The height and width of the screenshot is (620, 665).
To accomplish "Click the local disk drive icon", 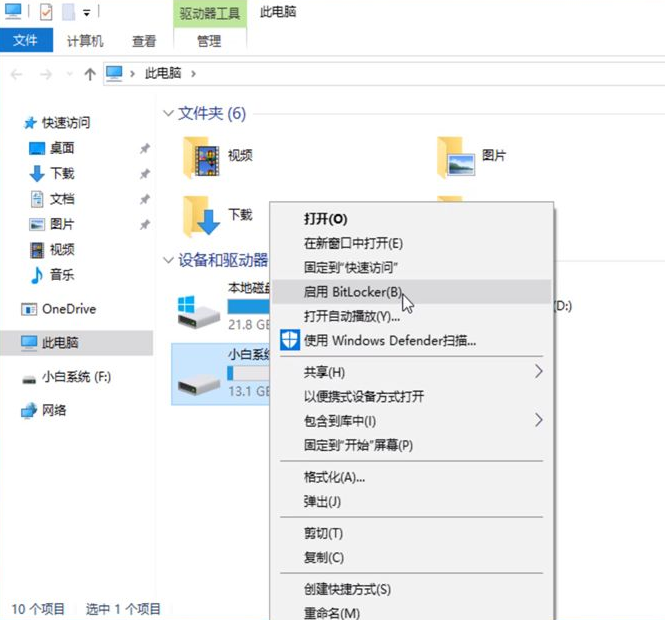I will coord(198,311).
